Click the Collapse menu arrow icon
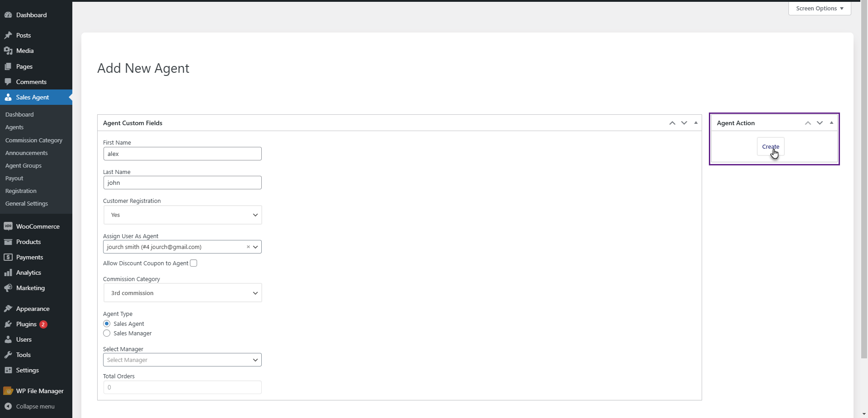This screenshot has height=418, width=868. [x=8, y=406]
